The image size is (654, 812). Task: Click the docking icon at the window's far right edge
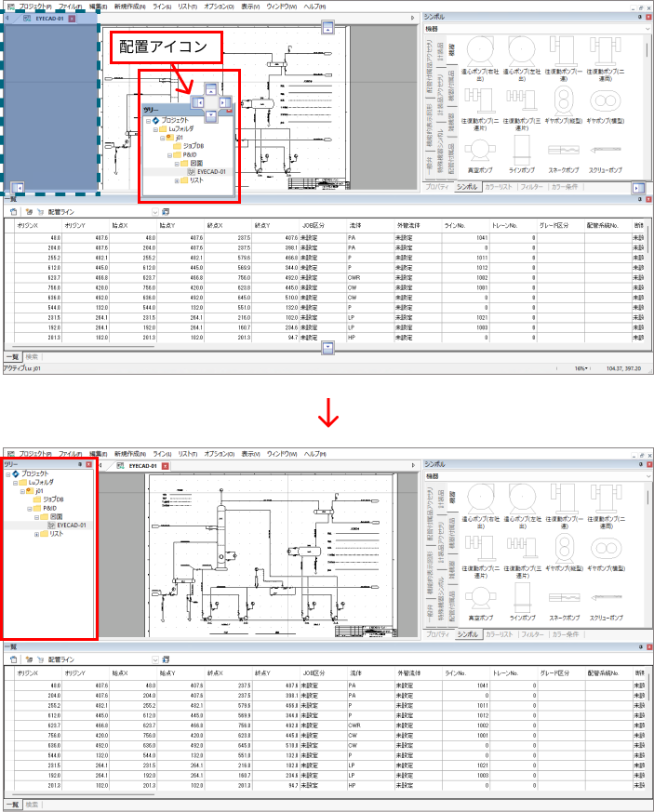pyautogui.click(x=637, y=187)
